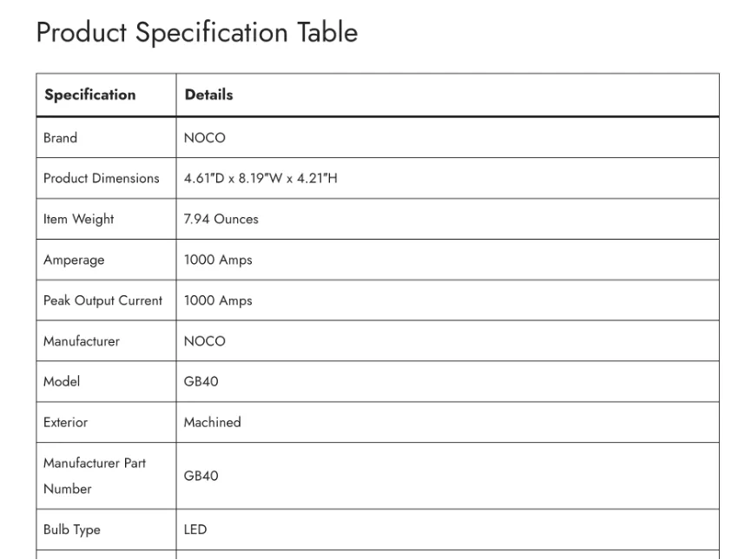Viewport: 752px width, 560px height.
Task: Click the "Exterior" row label
Action: coord(65,423)
